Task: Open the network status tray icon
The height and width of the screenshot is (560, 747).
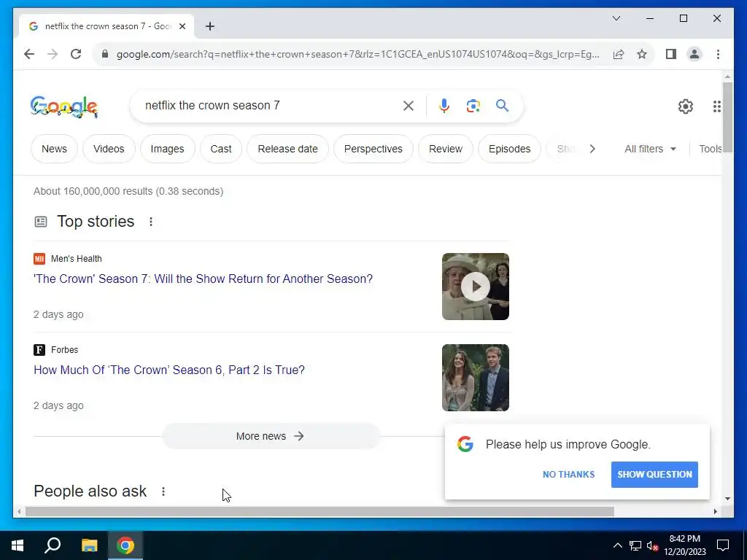Action: point(635,545)
